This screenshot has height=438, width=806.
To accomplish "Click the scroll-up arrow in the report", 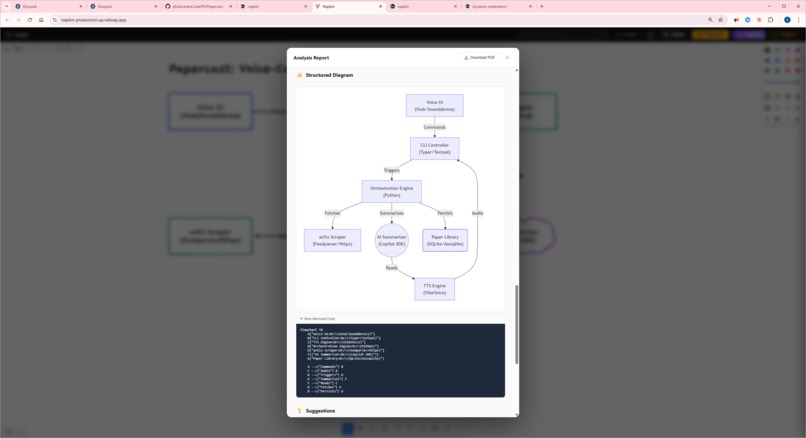I will point(516,70).
